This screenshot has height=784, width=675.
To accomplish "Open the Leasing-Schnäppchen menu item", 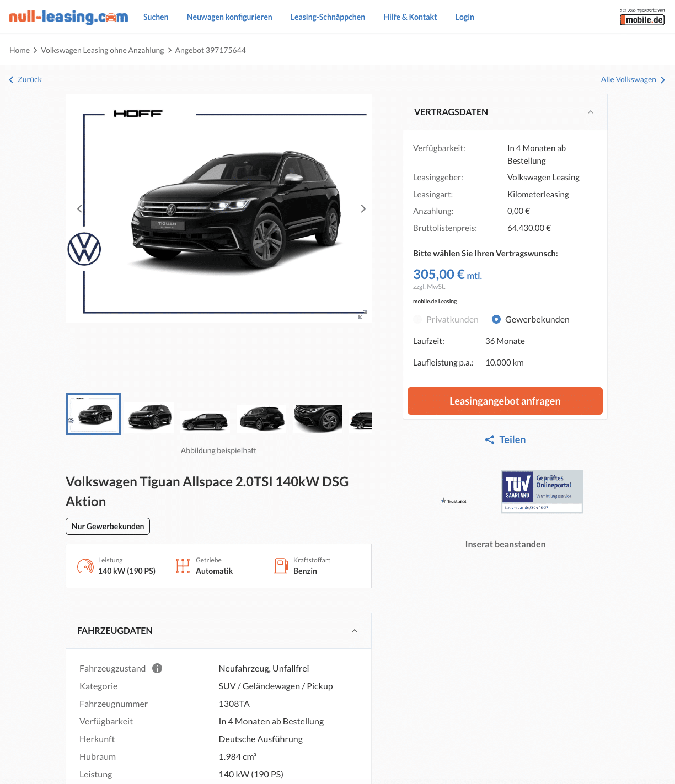I will click(x=328, y=17).
